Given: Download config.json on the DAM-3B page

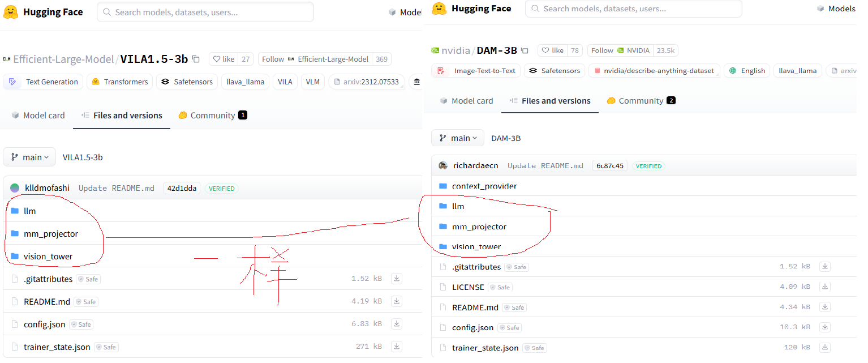Looking at the screenshot, I should pyautogui.click(x=825, y=327).
